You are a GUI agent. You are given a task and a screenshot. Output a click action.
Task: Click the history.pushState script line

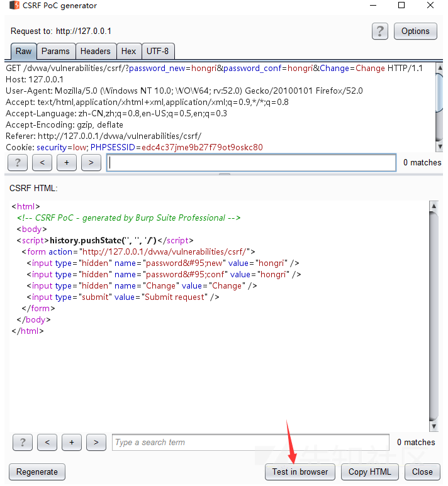105,241
